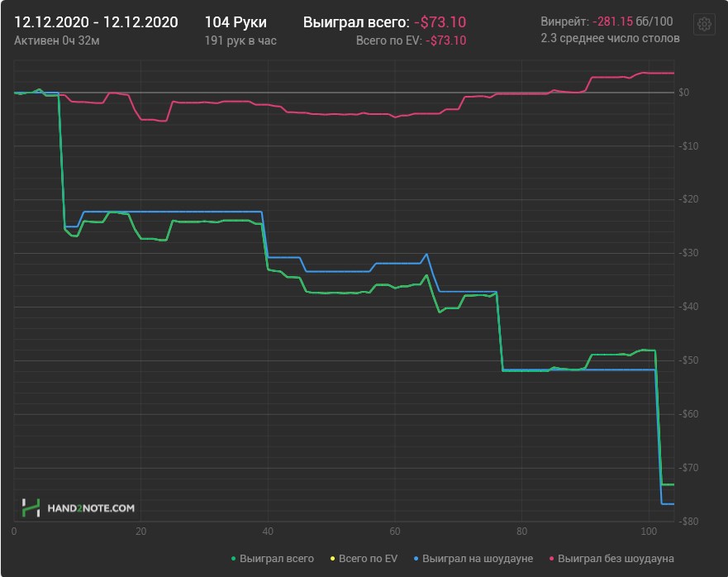
Task: Click the '191 рук в час' stat
Action: point(240,40)
